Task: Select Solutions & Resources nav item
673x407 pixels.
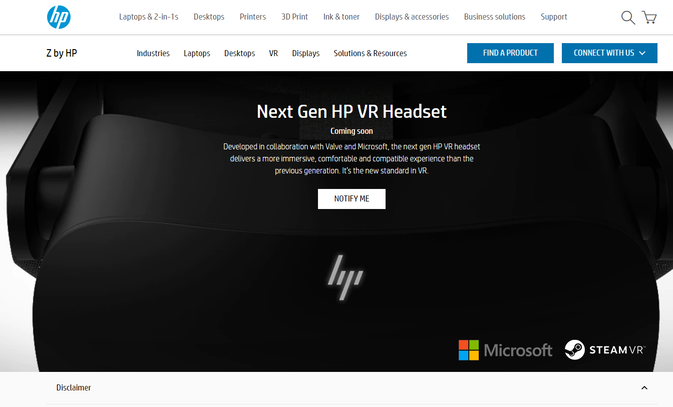Action: 370,53
